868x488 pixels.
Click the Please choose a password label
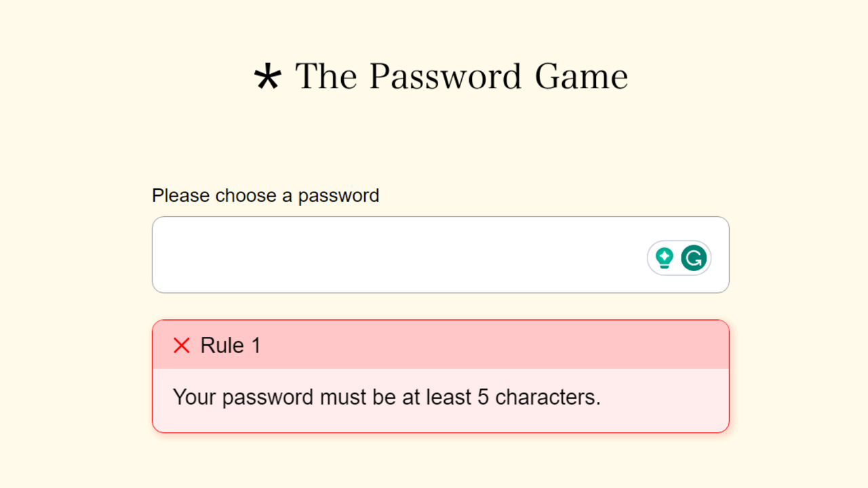click(266, 195)
